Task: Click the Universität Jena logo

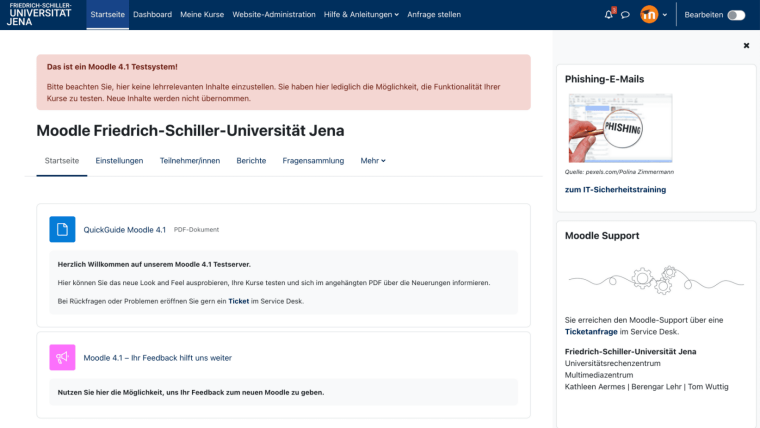Action: 40,15
